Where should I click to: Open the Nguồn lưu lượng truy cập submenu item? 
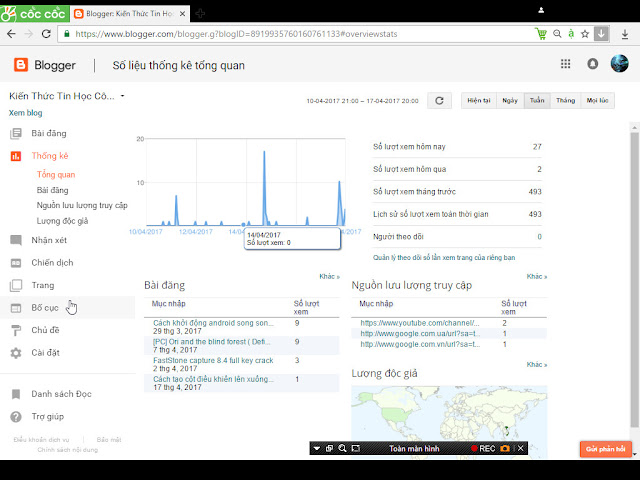pos(82,205)
